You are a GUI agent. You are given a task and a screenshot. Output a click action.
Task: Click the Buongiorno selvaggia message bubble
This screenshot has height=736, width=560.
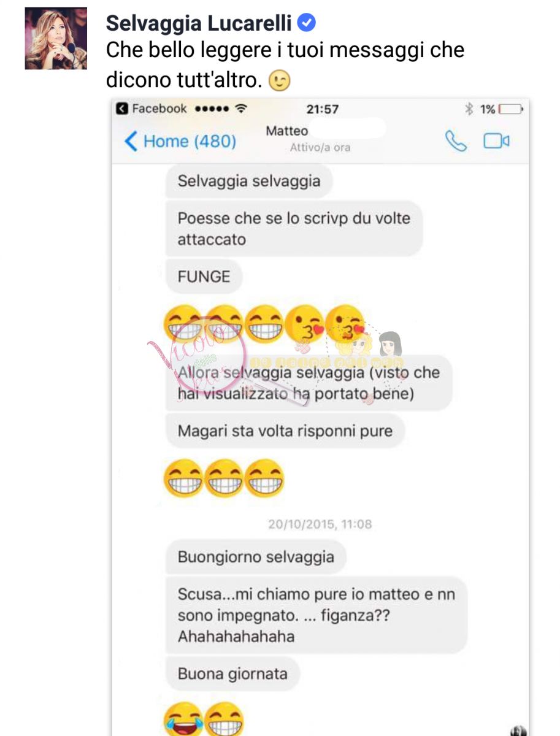[256, 558]
